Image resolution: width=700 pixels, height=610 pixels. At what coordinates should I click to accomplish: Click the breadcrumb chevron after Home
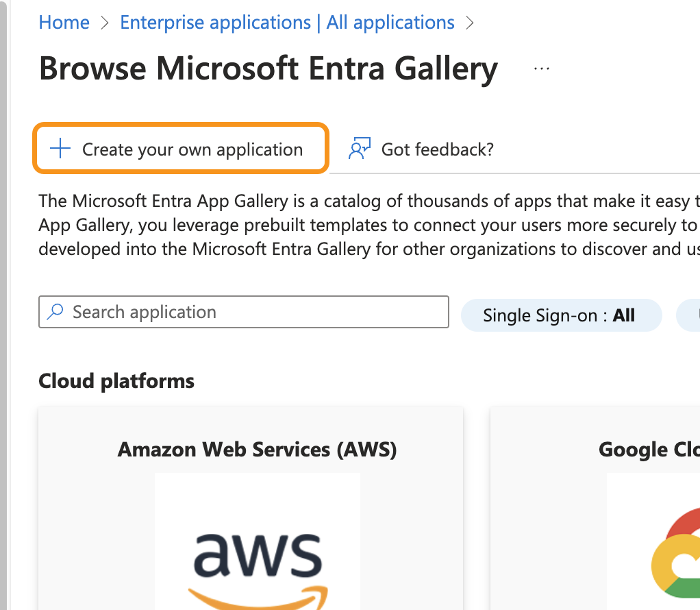(105, 23)
